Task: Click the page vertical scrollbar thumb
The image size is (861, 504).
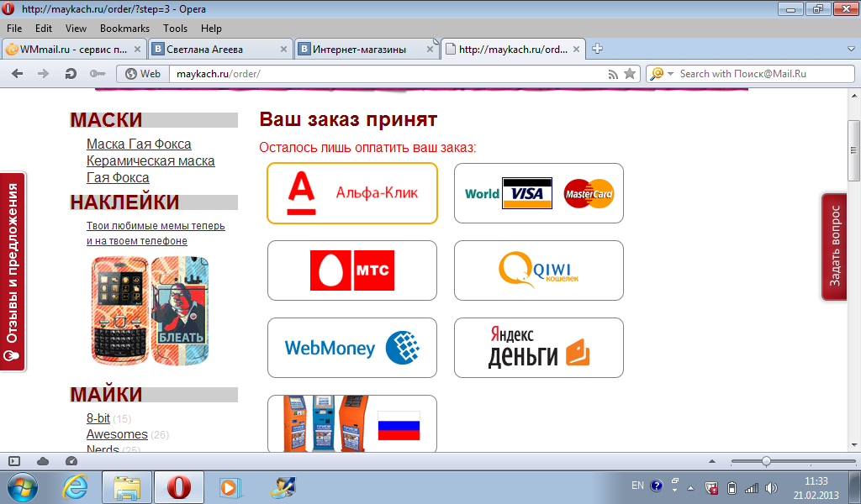Action: click(853, 150)
